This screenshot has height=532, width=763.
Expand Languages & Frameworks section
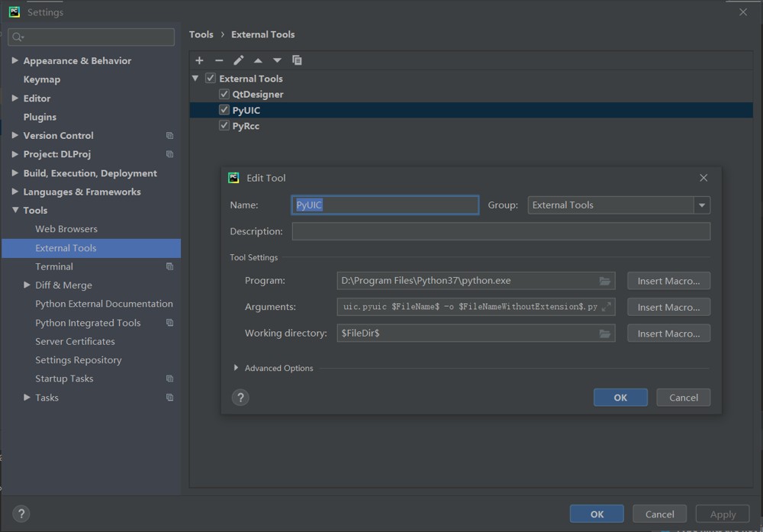pos(14,192)
